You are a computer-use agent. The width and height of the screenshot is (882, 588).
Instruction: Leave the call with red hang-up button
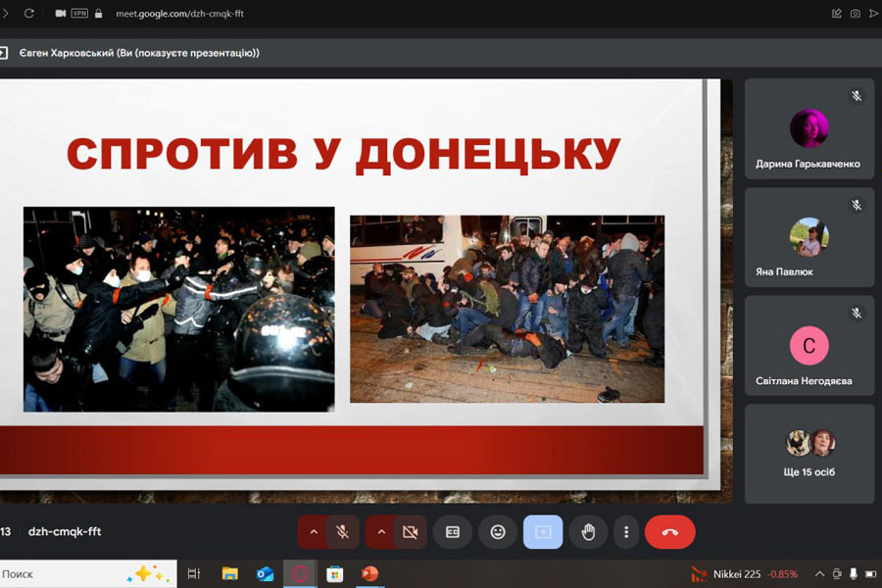(x=670, y=532)
